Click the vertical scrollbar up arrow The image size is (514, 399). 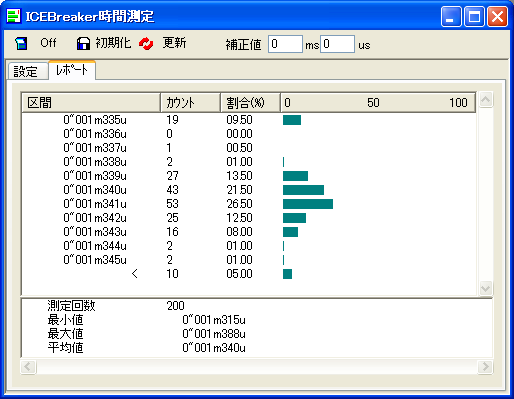tap(486, 99)
